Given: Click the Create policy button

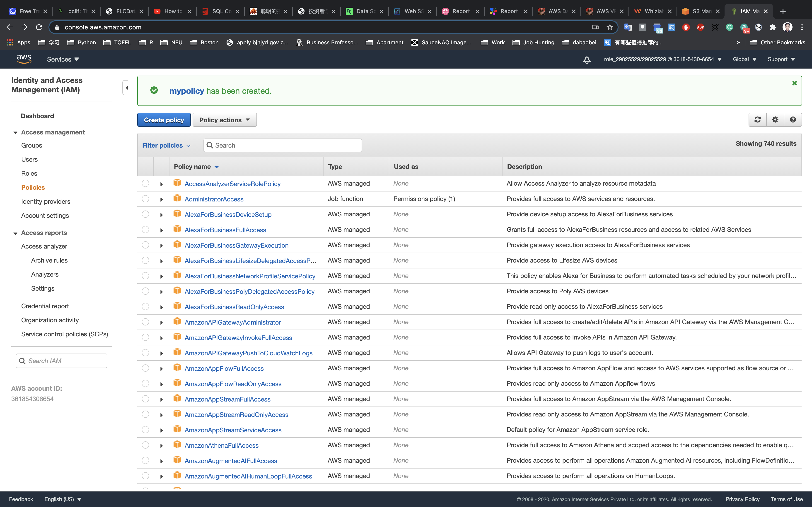Looking at the screenshot, I should point(164,120).
